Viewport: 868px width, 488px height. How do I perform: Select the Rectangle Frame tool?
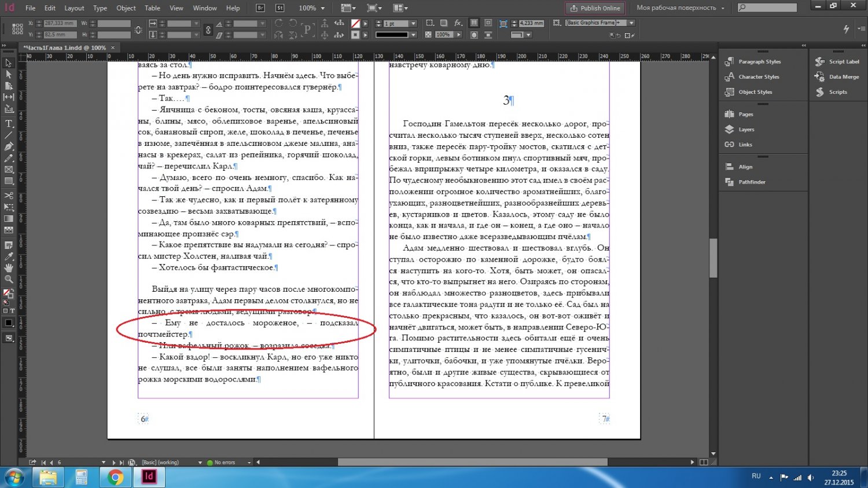click(9, 170)
